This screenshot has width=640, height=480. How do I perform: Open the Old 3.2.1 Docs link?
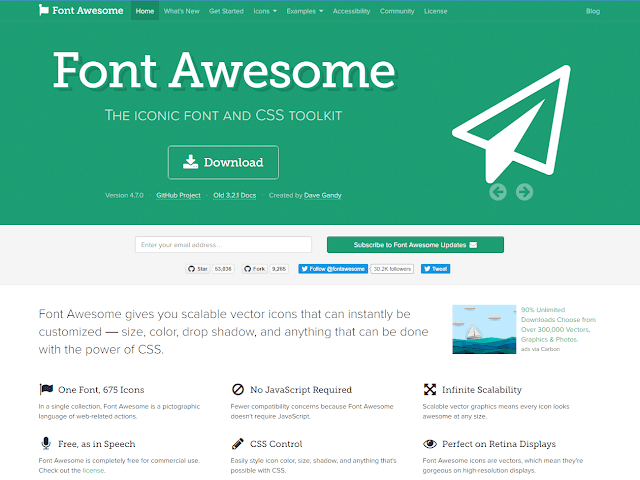tap(234, 196)
